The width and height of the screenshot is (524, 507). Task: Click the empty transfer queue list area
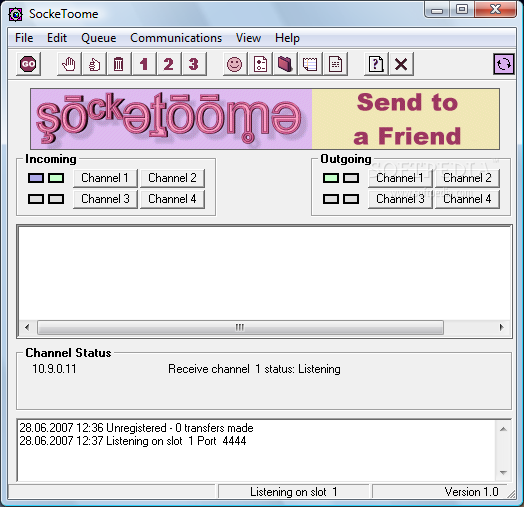pos(264,273)
